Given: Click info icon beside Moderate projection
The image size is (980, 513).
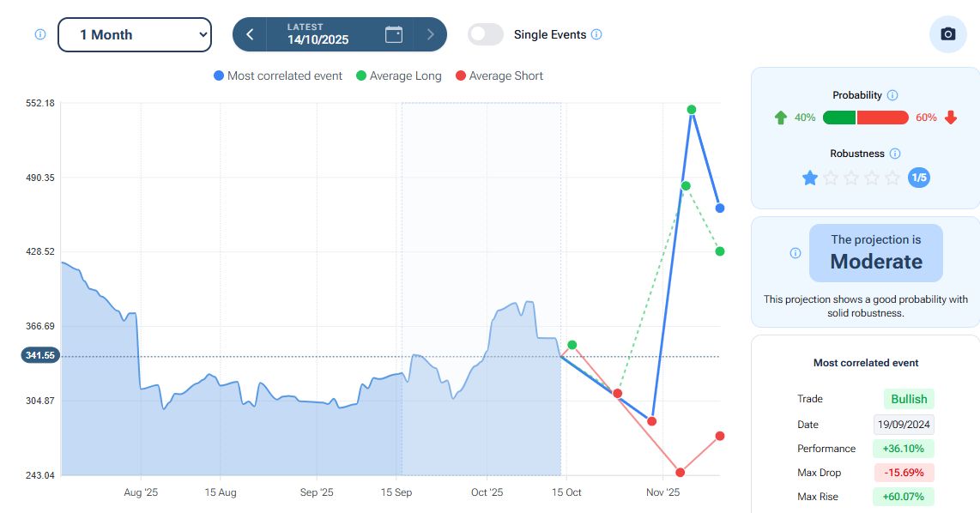Looking at the screenshot, I should tap(795, 253).
